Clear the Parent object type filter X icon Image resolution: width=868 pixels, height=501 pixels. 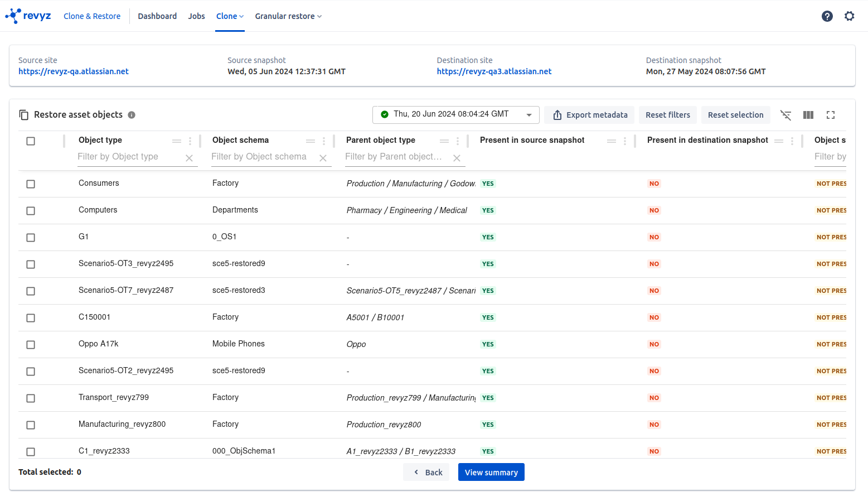(x=457, y=158)
